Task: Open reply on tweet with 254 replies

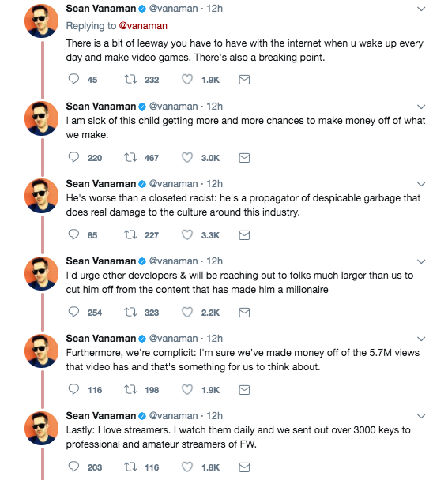Action: [73, 313]
